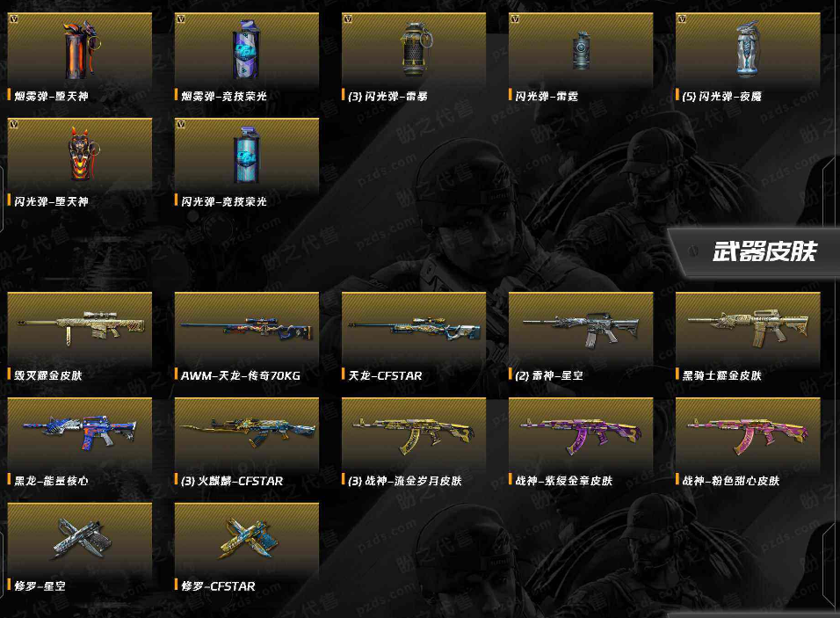Image resolution: width=840 pixels, height=618 pixels.
Task: Click the AWM-天龙-传奇70KG skin
Action: (x=247, y=338)
